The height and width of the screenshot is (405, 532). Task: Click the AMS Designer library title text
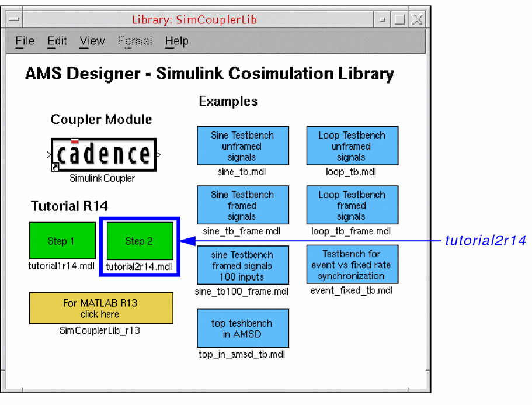(210, 74)
